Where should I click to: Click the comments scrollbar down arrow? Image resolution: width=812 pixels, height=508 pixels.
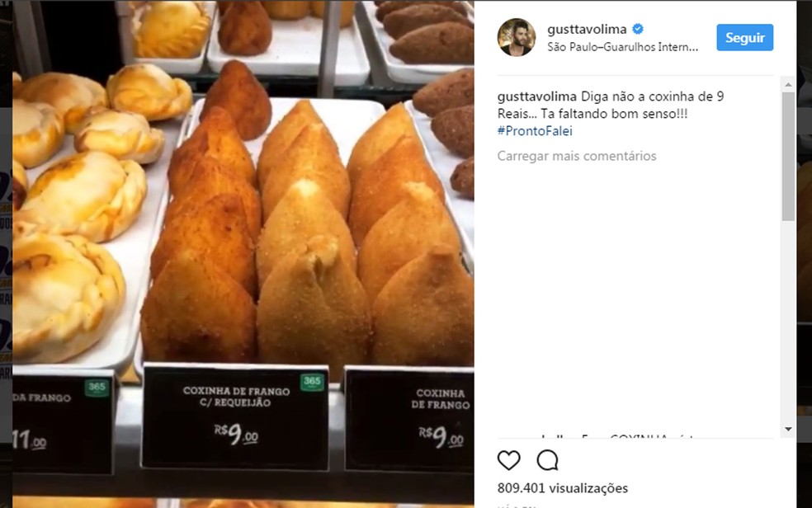(x=788, y=429)
